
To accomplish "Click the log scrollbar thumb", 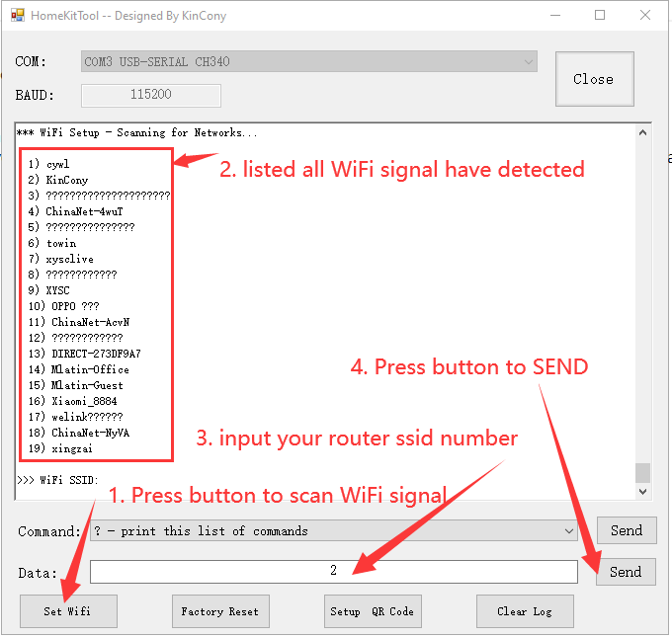I will pyautogui.click(x=643, y=472).
